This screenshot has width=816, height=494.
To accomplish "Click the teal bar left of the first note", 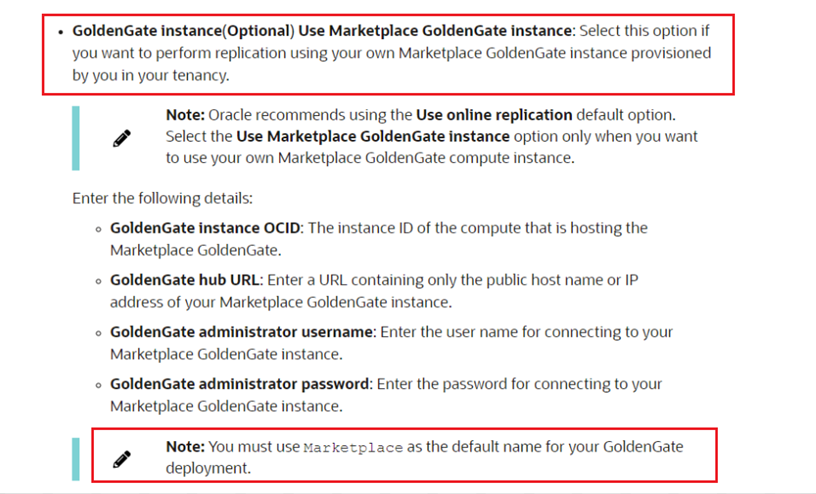I will click(76, 137).
